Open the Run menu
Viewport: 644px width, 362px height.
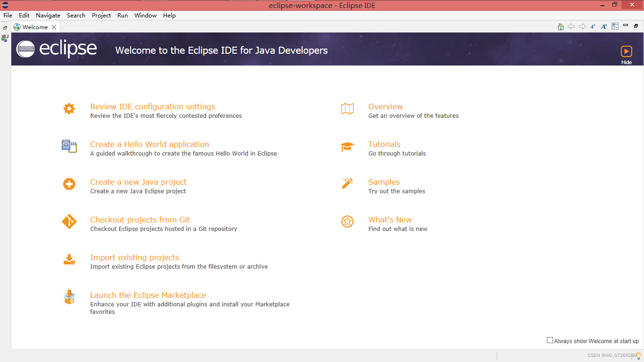(x=123, y=16)
